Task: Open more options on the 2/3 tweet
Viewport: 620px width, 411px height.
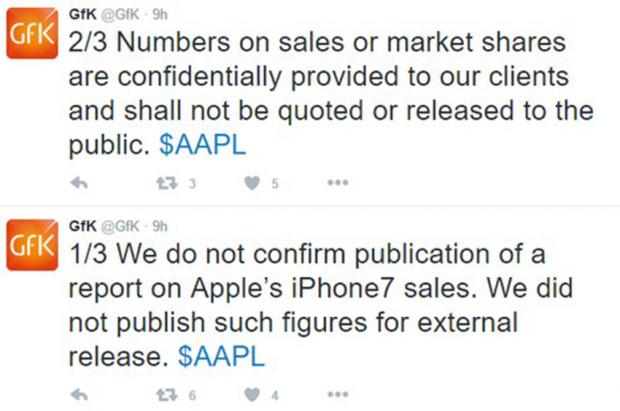Action: (338, 183)
